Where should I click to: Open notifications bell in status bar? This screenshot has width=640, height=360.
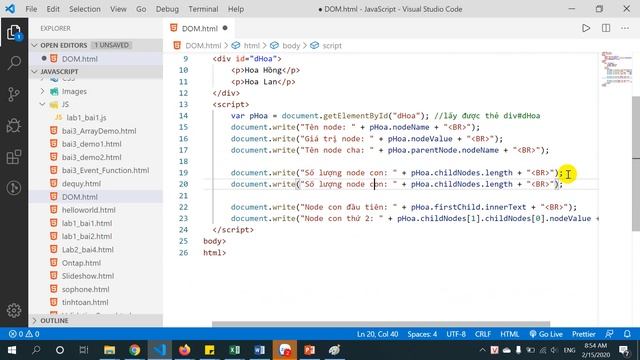click(x=627, y=334)
